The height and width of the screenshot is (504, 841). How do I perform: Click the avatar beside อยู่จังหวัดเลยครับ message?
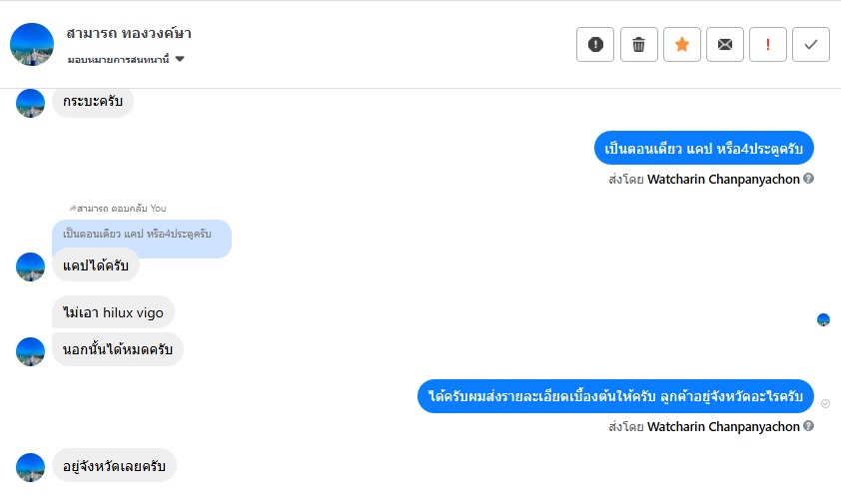click(31, 467)
